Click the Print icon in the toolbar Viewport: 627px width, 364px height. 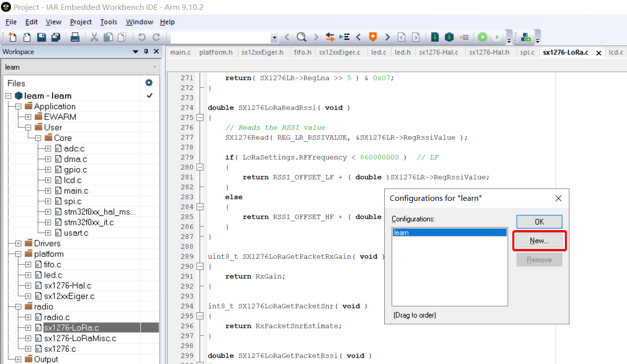75,37
